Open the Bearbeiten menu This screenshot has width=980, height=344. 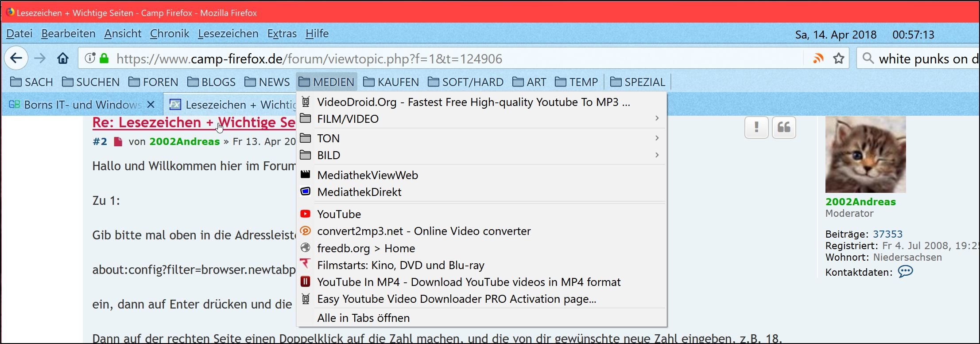point(68,34)
